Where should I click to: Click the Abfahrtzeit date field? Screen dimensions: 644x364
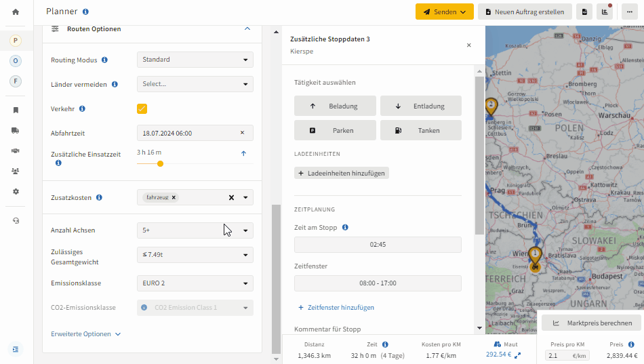click(195, 133)
